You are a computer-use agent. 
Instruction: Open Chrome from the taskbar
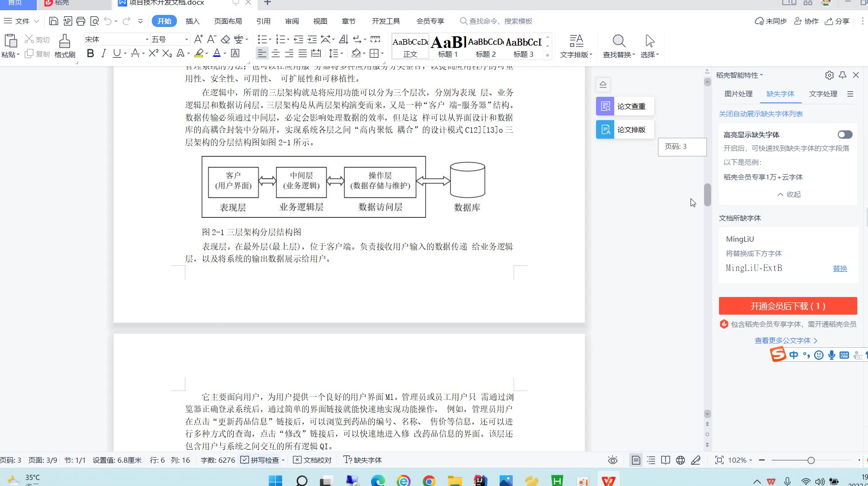(429, 480)
